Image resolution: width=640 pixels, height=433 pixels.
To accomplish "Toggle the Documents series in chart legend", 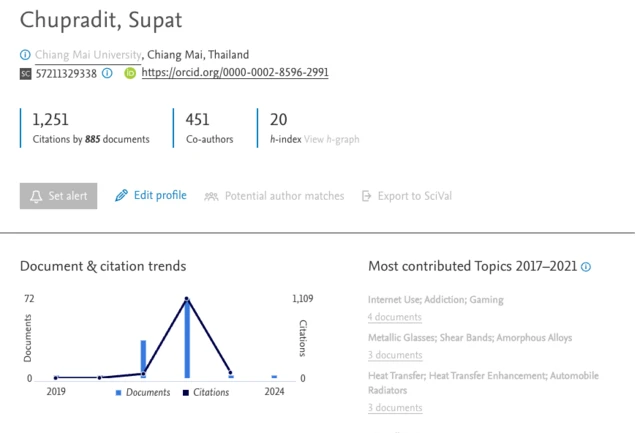I will (145, 393).
